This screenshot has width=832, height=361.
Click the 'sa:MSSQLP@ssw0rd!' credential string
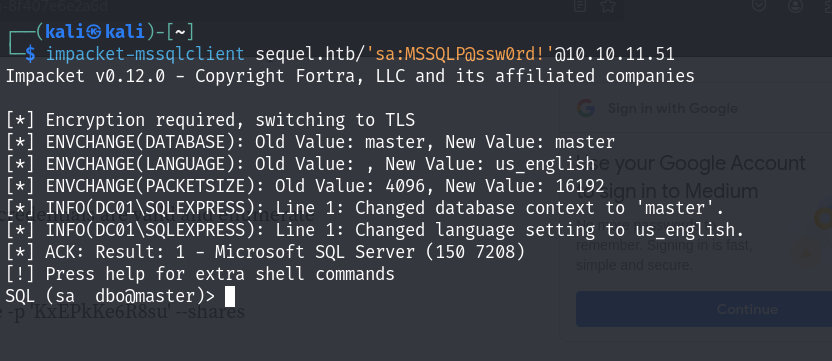coord(464,54)
